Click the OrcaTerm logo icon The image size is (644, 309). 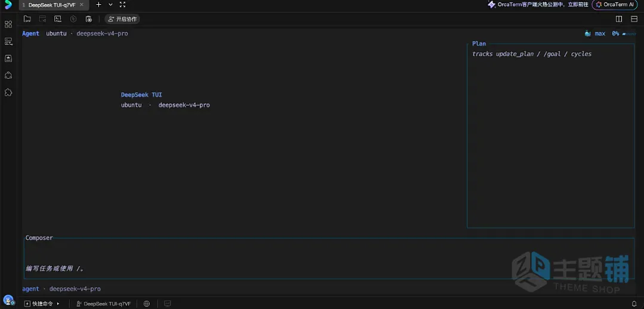pos(8,5)
